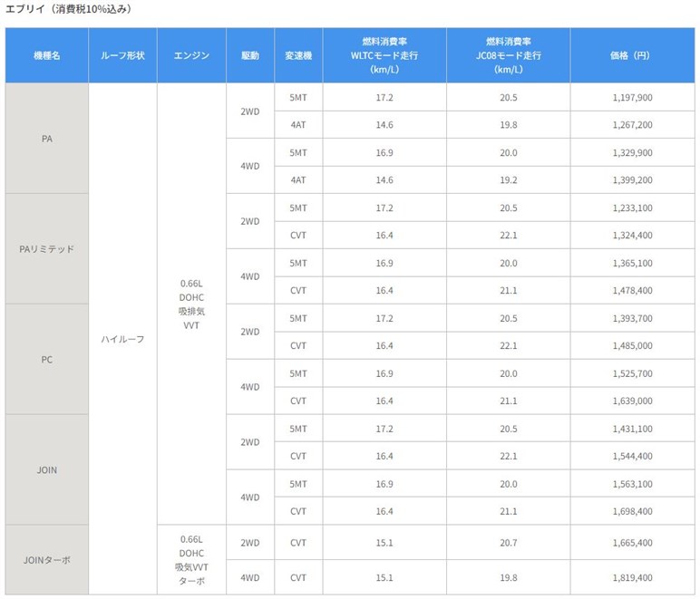Screen dimensions: 700x599
Task: Click the WLTCモード走行 fuel consumption header
Action: coord(384,55)
